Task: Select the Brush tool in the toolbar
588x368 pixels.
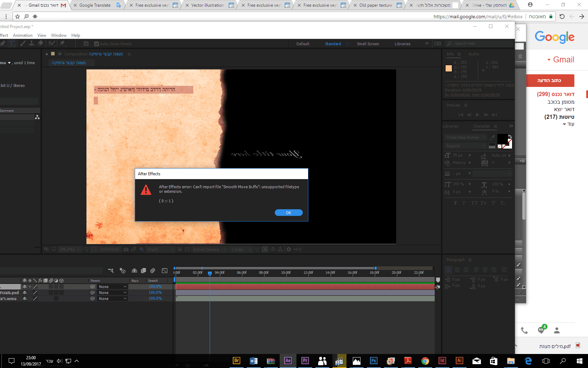Action: click(23, 43)
